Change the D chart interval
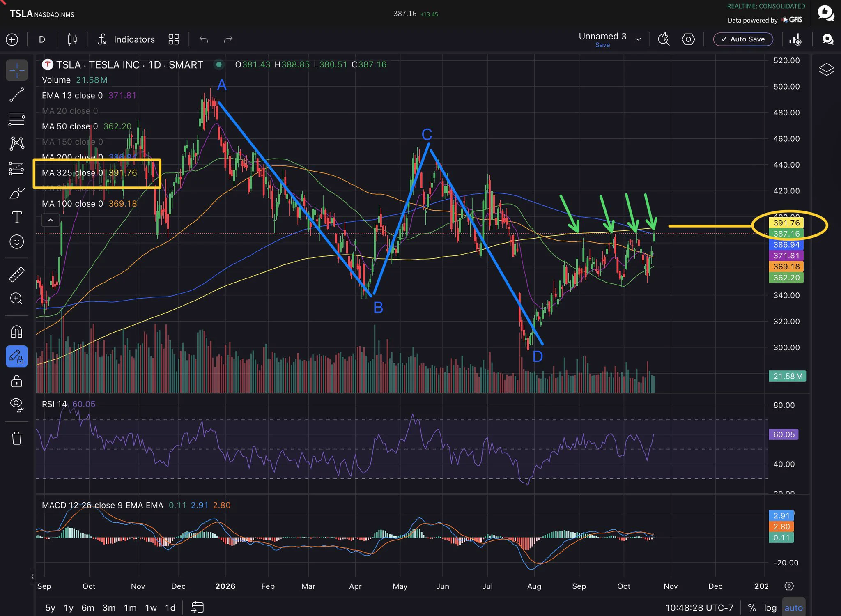Image resolution: width=841 pixels, height=616 pixels. 42,39
